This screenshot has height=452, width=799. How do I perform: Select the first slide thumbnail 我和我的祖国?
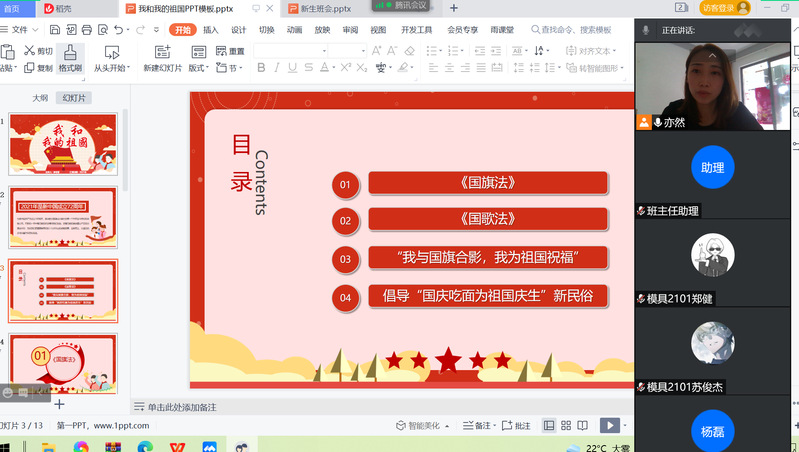(63, 143)
